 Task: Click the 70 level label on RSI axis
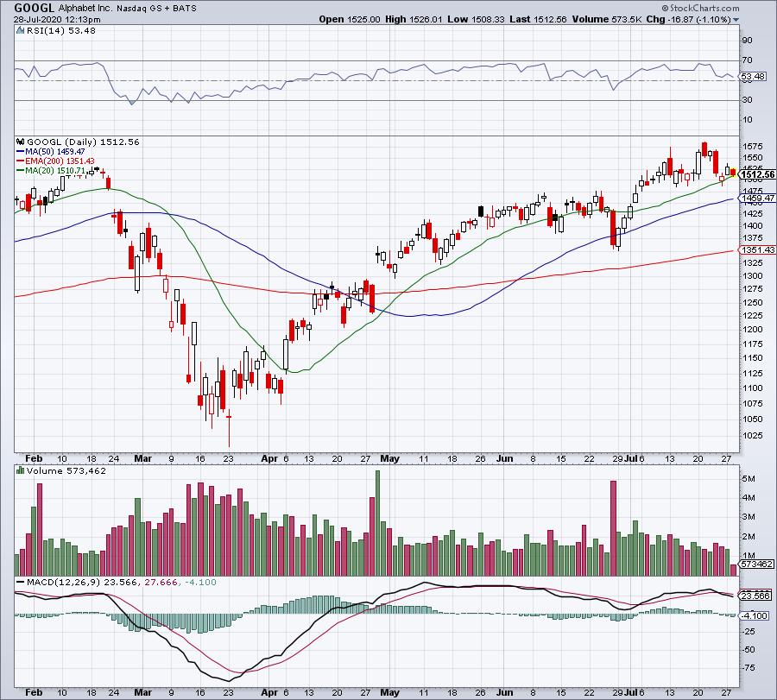748,60
